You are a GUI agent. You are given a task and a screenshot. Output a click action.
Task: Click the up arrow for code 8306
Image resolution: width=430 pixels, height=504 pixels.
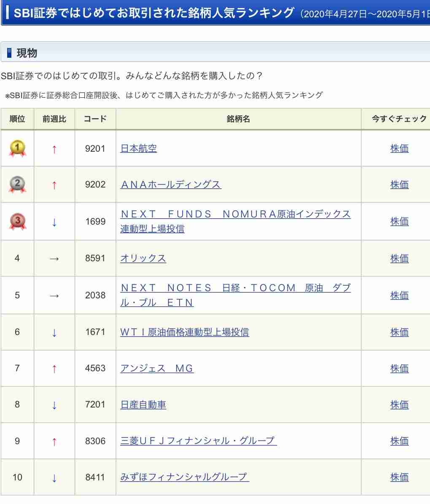tap(54, 442)
